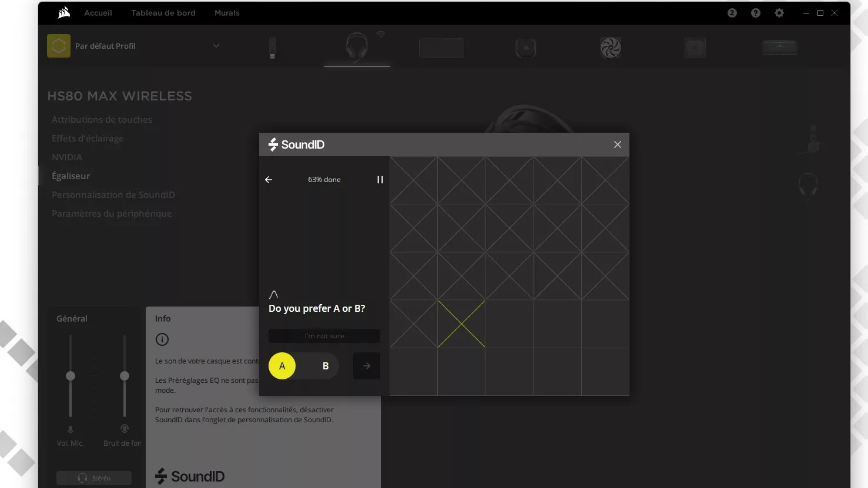Screen dimensions: 868x488
Task: Open Personnalisation de SoundID section
Action: pos(113,194)
